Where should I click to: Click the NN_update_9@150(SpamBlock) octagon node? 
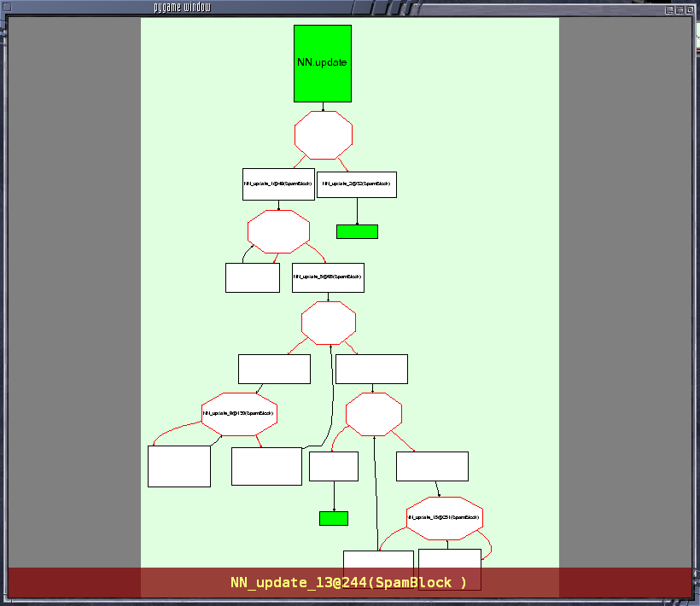pos(239,414)
